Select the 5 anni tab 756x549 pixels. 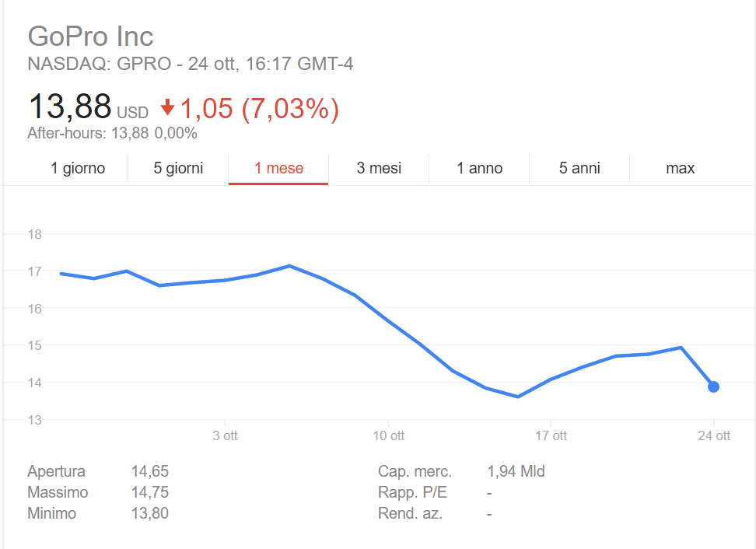pos(579,168)
